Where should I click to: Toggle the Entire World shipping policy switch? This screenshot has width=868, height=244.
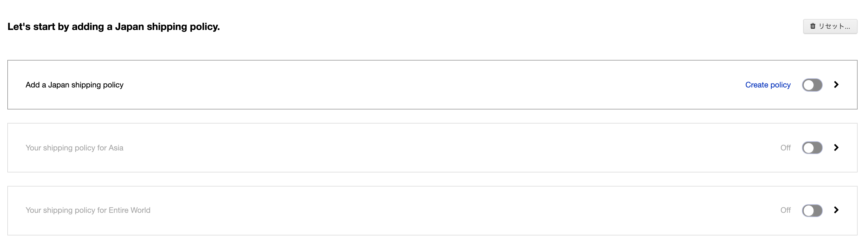point(812,210)
